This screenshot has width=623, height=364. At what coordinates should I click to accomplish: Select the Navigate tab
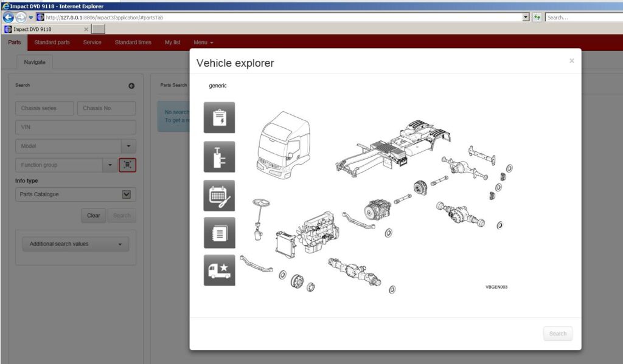click(34, 61)
